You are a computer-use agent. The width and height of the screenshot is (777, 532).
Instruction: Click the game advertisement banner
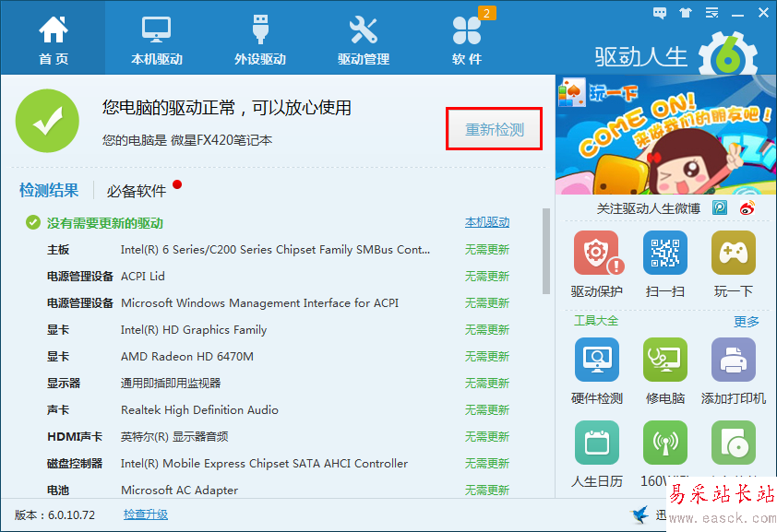pyautogui.click(x=665, y=135)
